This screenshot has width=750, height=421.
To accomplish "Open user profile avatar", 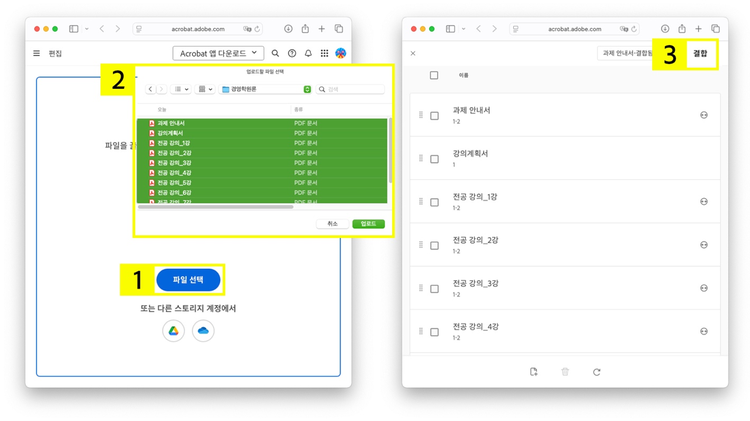I will pyautogui.click(x=341, y=53).
